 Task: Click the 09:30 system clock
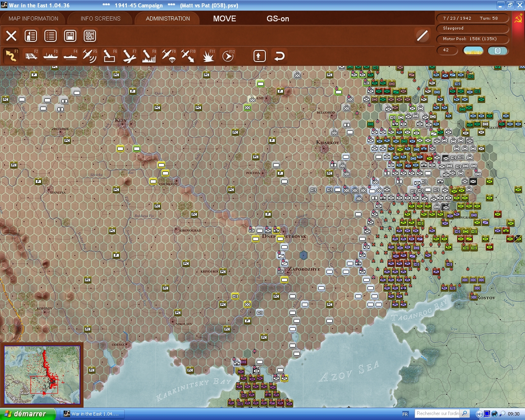[x=514, y=414]
